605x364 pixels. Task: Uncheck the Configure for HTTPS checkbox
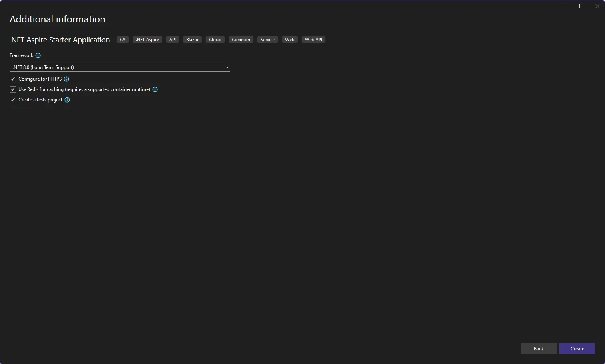(13, 79)
